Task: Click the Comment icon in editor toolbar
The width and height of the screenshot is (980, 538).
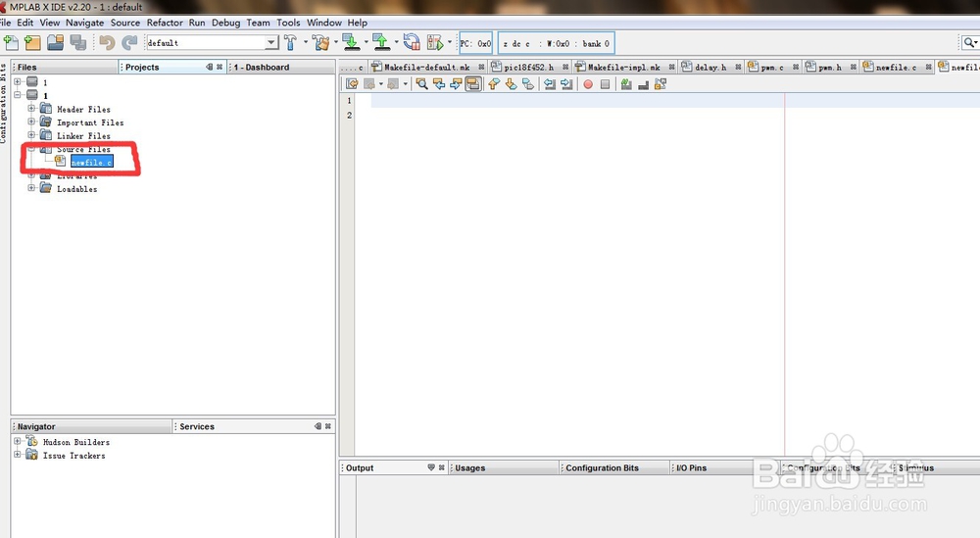Action: 625,83
